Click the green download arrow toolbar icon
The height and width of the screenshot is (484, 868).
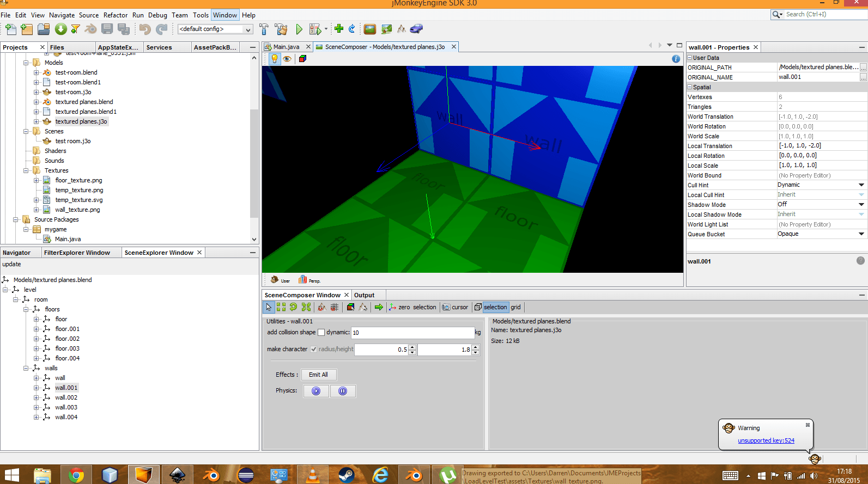click(x=60, y=29)
